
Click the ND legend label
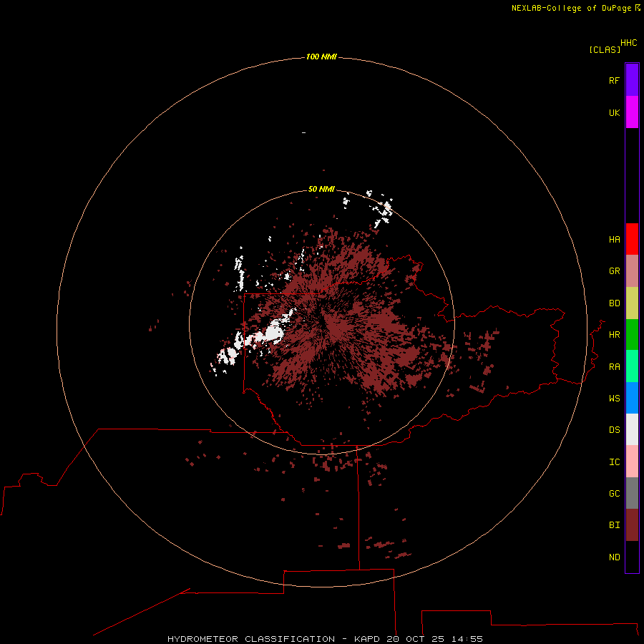click(615, 557)
